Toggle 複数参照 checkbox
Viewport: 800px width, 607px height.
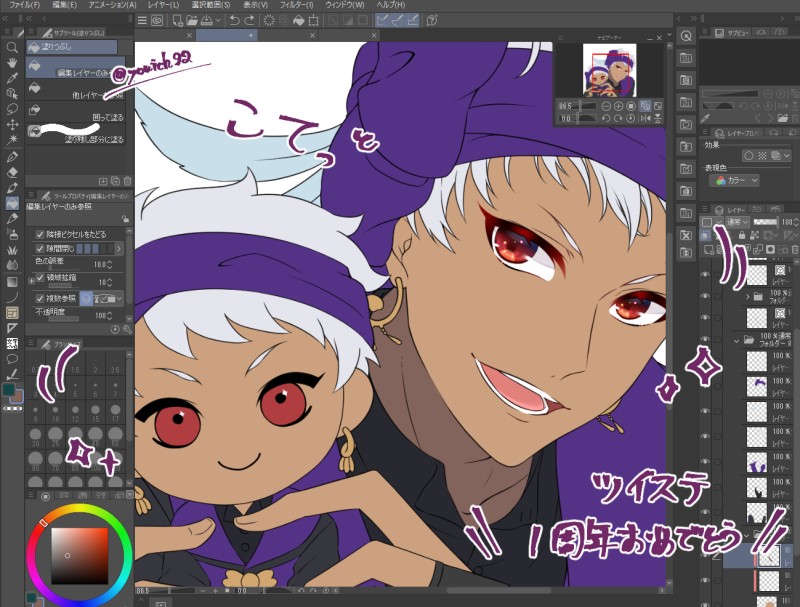40,298
